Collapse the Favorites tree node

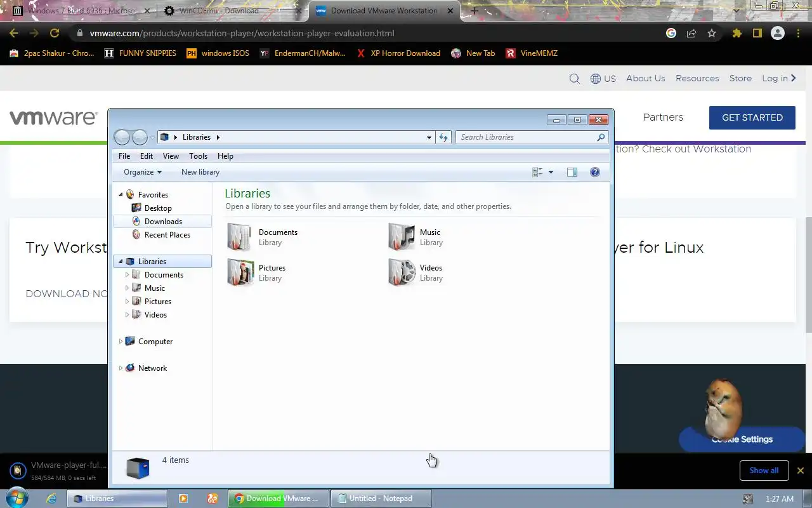(121, 195)
